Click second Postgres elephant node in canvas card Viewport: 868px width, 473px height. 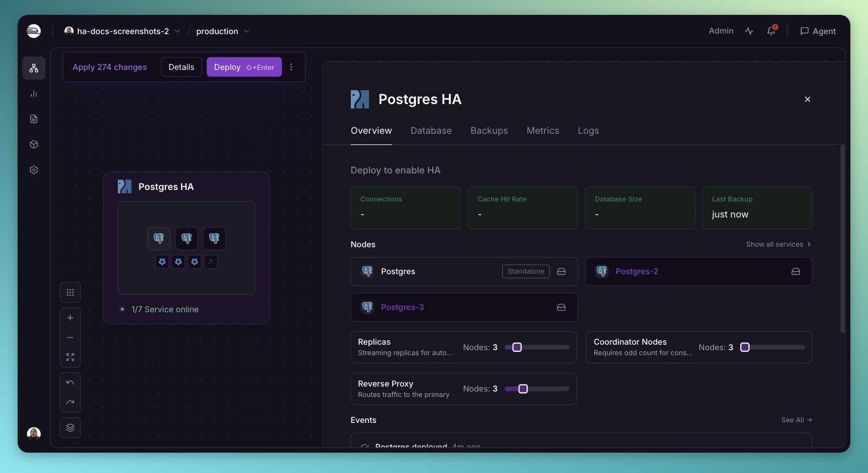tap(187, 238)
